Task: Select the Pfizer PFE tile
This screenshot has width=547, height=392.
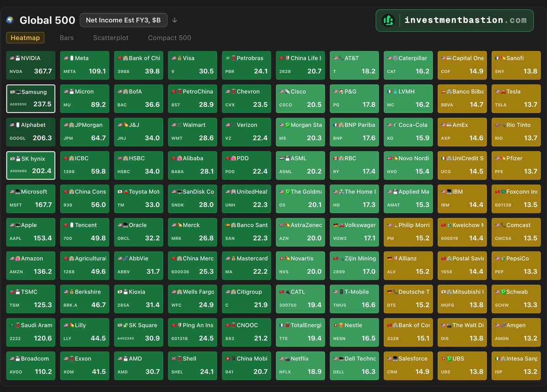Action: tap(516, 165)
